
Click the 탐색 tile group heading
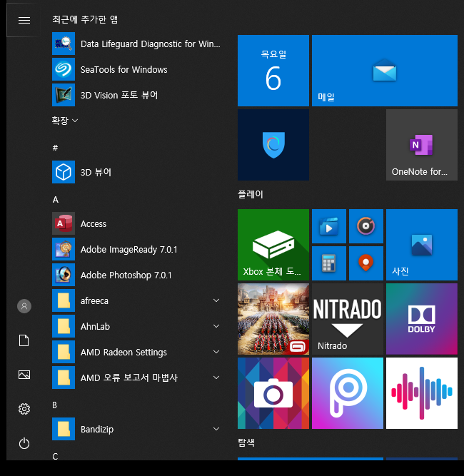click(x=246, y=442)
